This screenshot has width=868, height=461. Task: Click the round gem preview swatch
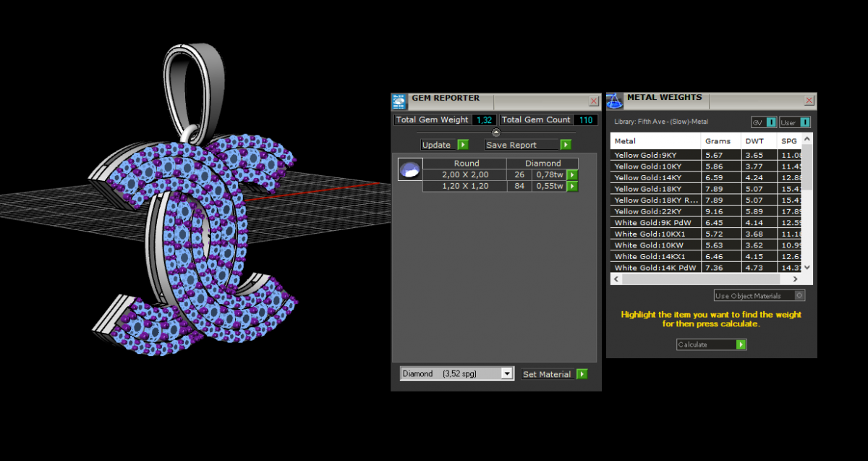click(x=410, y=169)
